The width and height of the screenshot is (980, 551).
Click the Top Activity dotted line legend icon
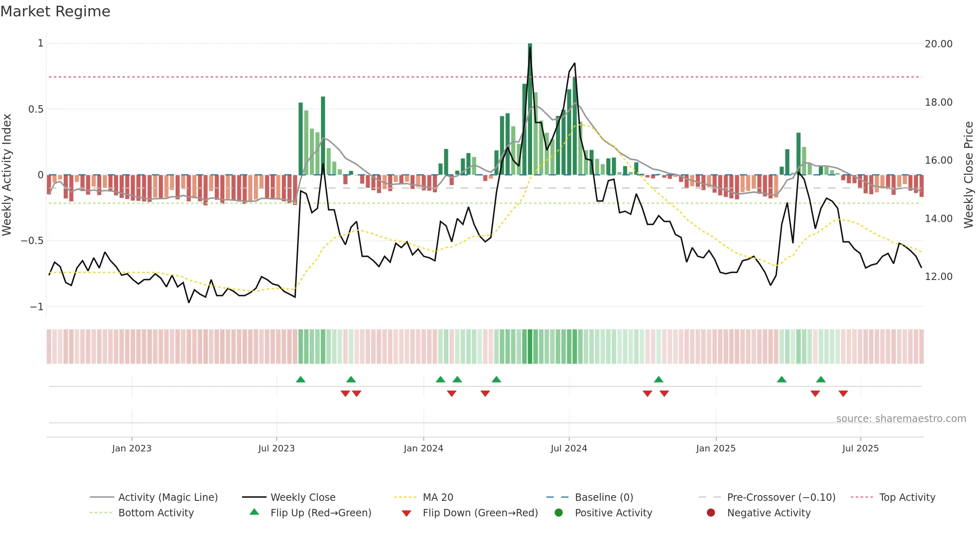(x=862, y=497)
